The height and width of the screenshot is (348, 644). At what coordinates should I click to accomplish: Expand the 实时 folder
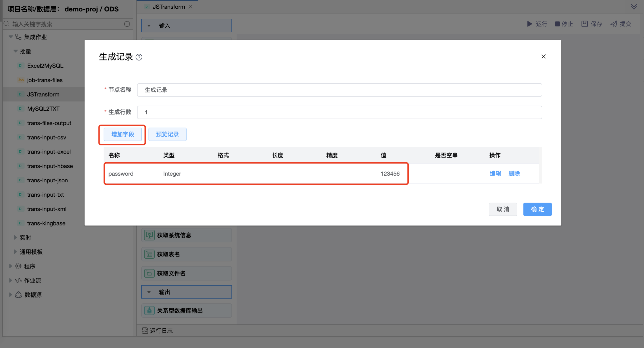(15, 237)
